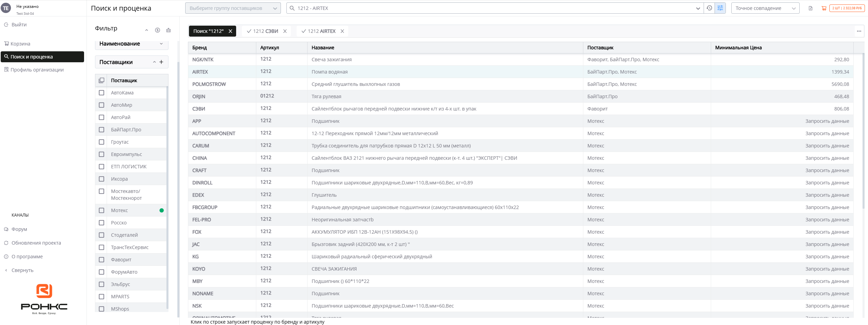868x325 pixels.
Task: Check the АвтоКама supplier checkbox
Action: click(101, 93)
